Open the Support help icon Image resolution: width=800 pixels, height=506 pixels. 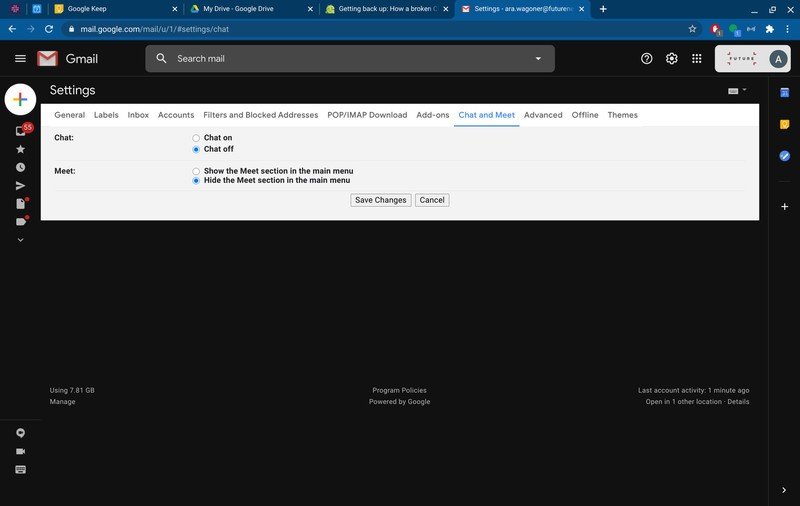tap(646, 59)
